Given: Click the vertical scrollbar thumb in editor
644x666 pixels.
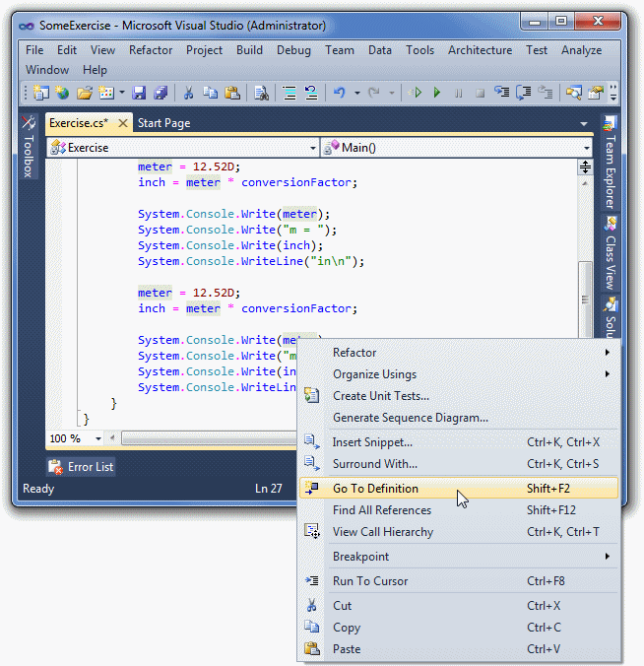Looking at the screenshot, I should tap(586, 300).
